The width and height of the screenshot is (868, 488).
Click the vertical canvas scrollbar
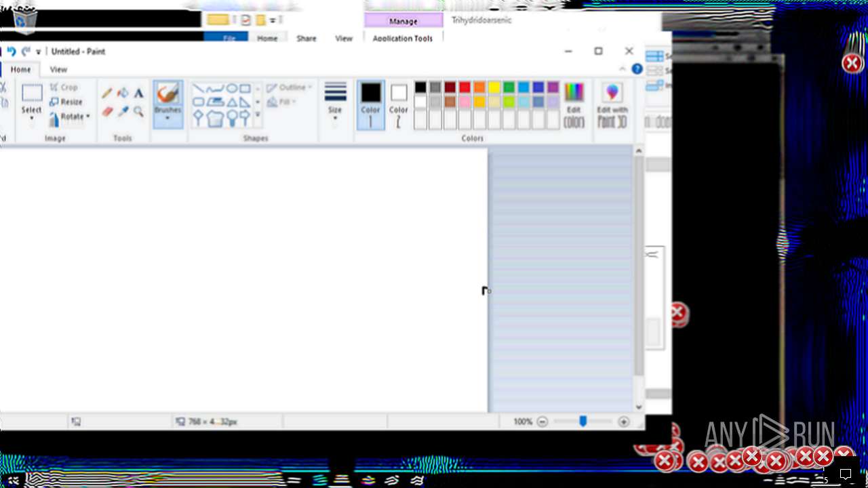[x=639, y=267]
